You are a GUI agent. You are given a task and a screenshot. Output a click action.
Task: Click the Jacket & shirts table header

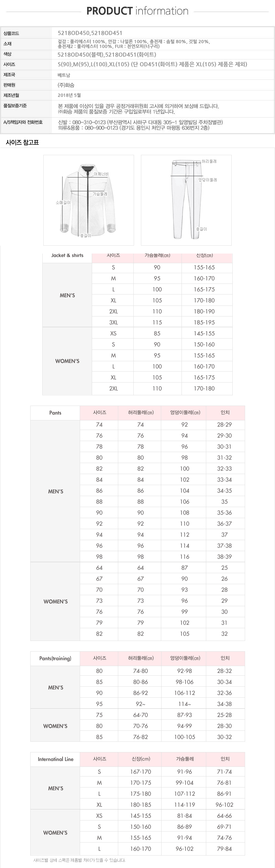coord(67,255)
